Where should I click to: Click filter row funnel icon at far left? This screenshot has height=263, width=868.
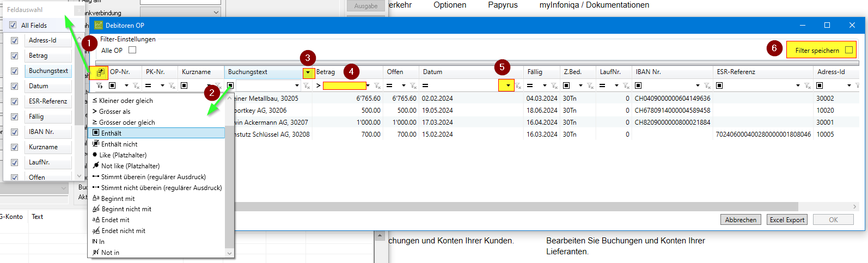100,85
